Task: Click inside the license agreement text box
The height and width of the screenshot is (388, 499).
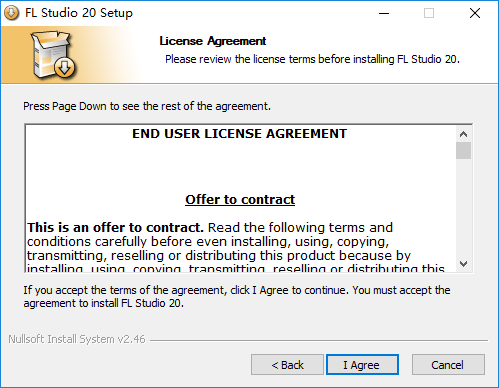Action: [240, 198]
